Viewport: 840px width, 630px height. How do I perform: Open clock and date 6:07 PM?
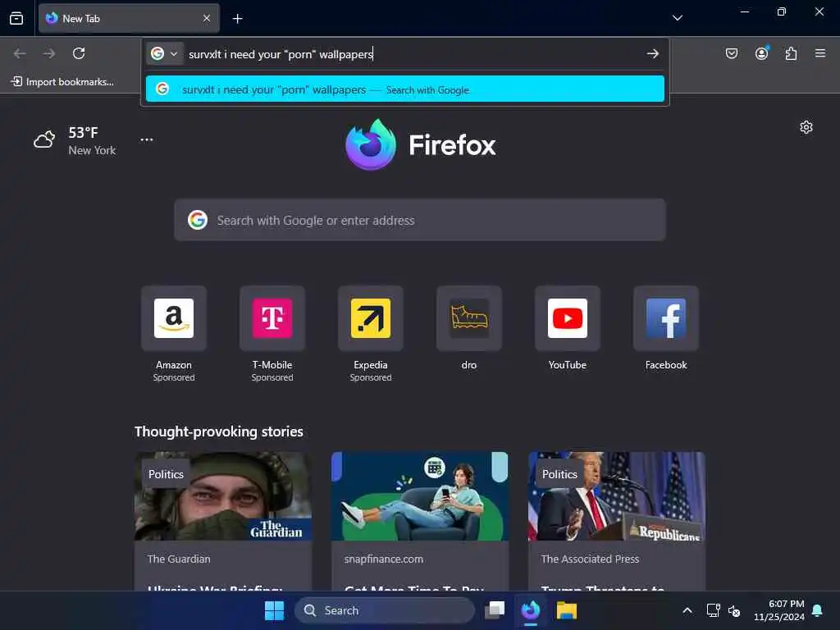[x=778, y=610]
